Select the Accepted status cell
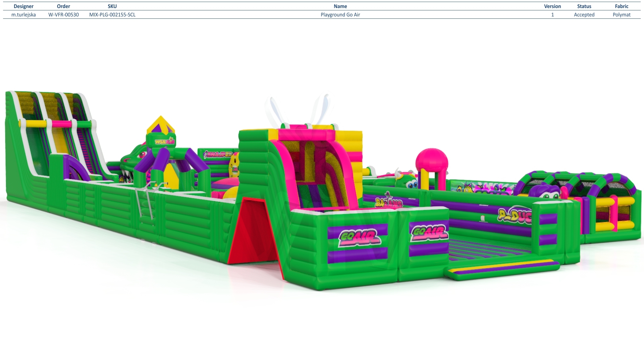 pyautogui.click(x=584, y=15)
